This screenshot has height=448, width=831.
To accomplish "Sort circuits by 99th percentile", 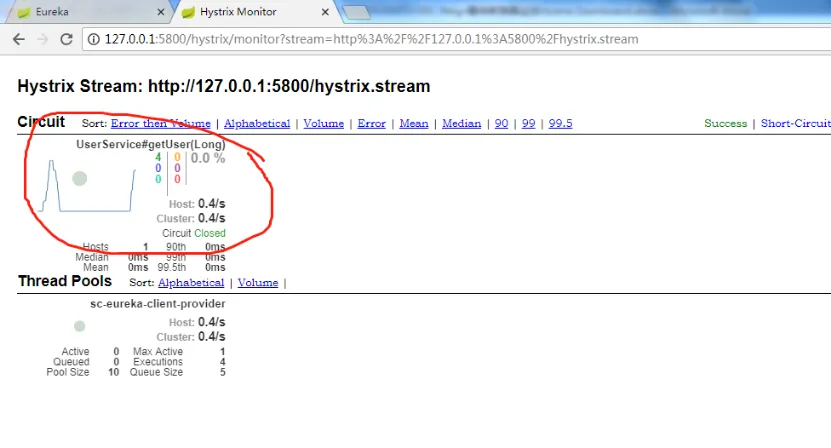I will [528, 124].
